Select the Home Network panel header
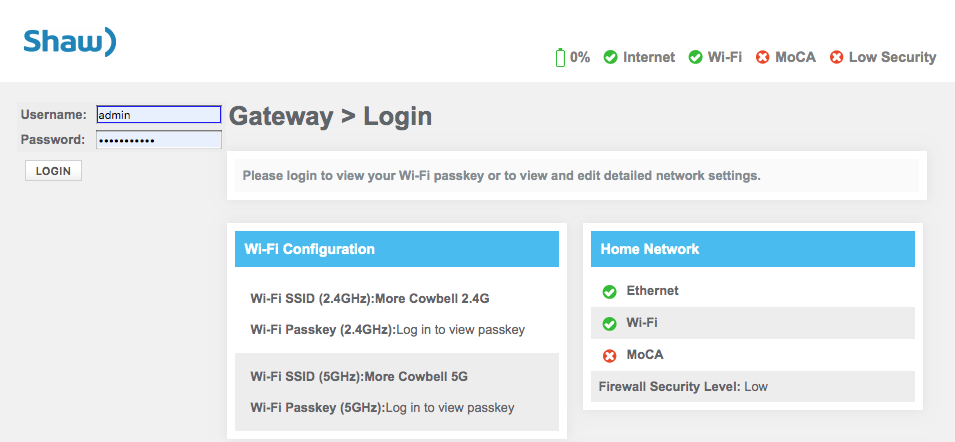 click(753, 249)
